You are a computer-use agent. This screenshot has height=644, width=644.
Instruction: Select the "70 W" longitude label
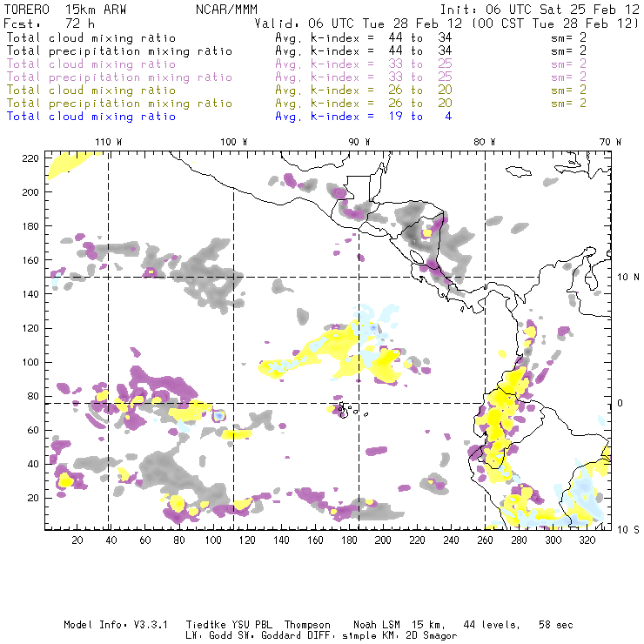[x=610, y=142]
